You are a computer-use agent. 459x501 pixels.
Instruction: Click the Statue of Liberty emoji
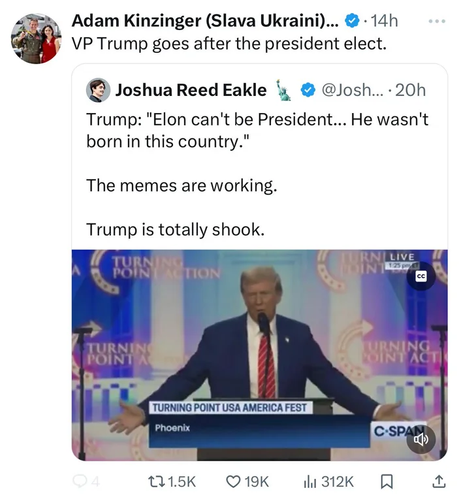283,90
